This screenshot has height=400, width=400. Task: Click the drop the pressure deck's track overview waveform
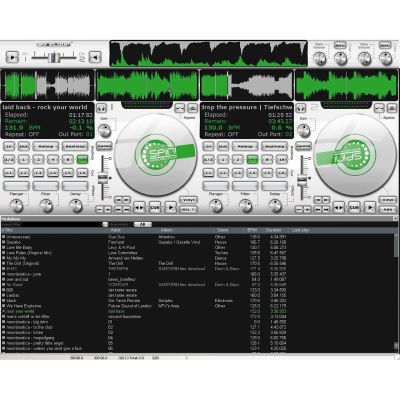247,85
